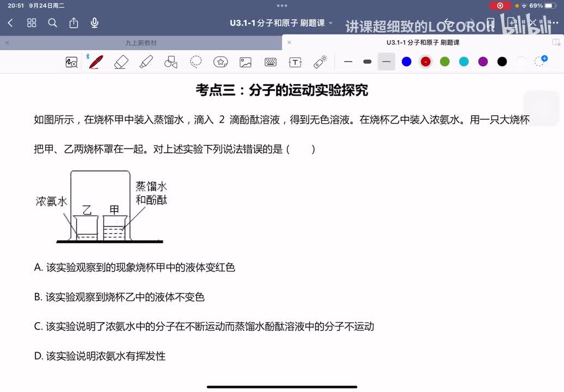The image size is (564, 392).
Task: Tap option A about 烧杯甲中的液体变红色
Action: point(134,267)
